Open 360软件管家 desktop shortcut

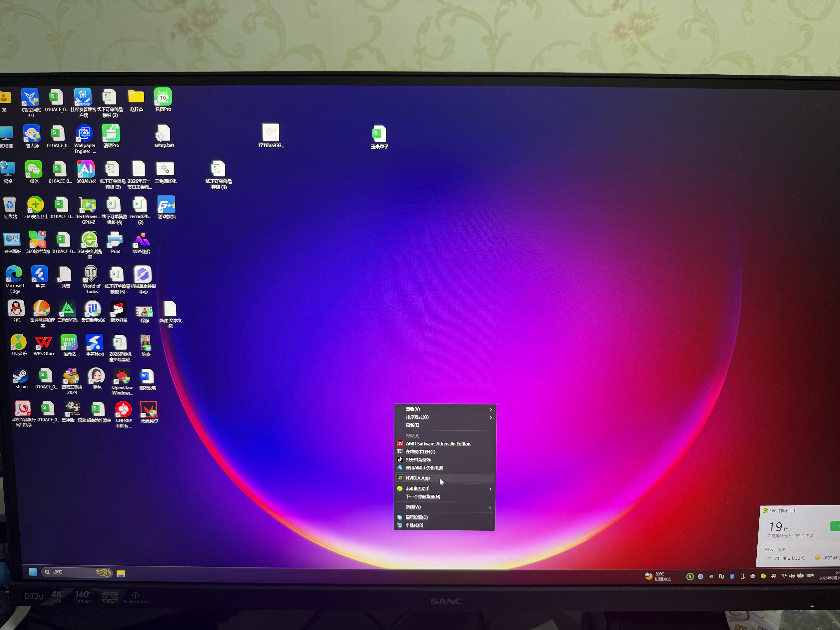coord(38,242)
